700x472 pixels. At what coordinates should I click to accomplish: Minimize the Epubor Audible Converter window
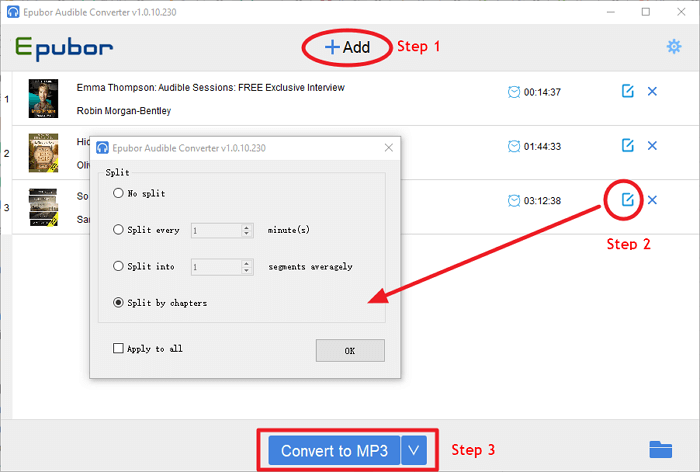pos(611,12)
